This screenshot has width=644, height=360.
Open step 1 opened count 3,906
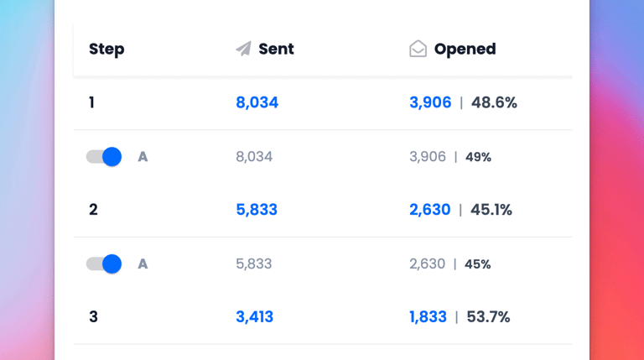coord(430,102)
